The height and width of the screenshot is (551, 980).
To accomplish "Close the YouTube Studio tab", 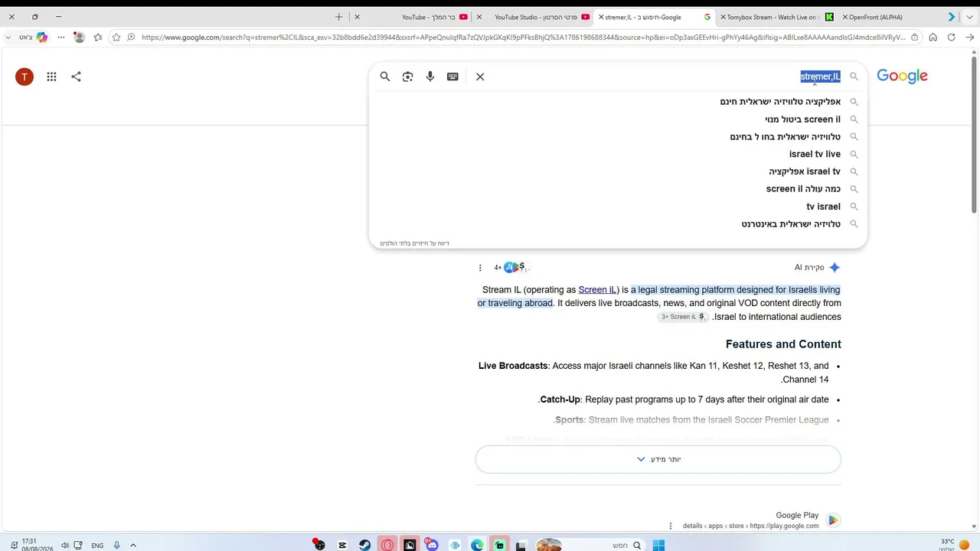I will pyautogui.click(x=479, y=17).
